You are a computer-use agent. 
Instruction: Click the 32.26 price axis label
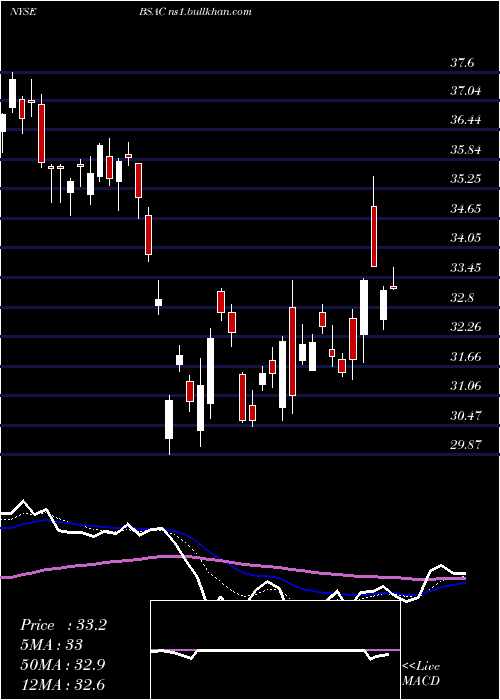[466, 327]
